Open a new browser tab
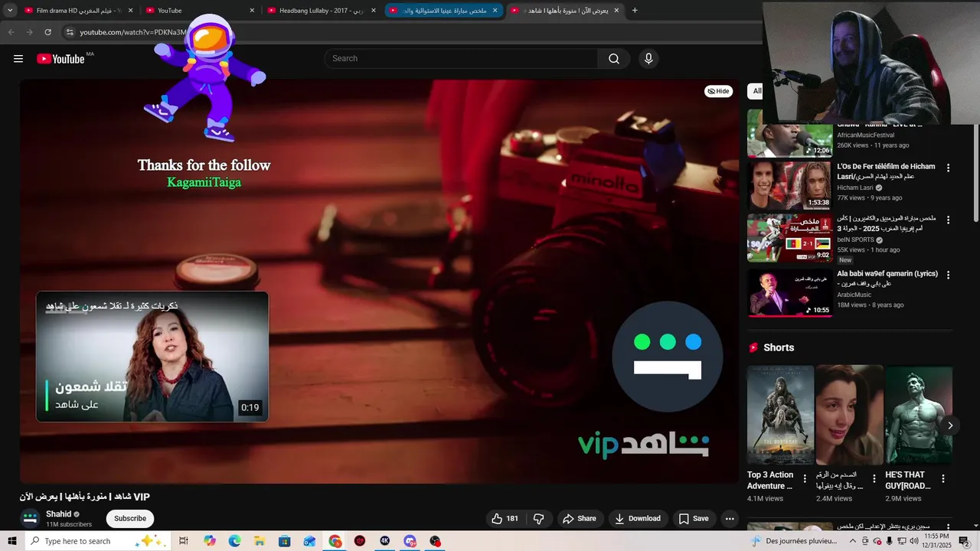 [635, 11]
